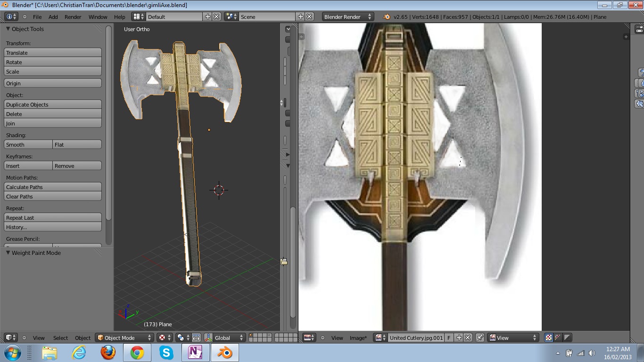Click the Join button
The image size is (644, 362).
[53, 123]
